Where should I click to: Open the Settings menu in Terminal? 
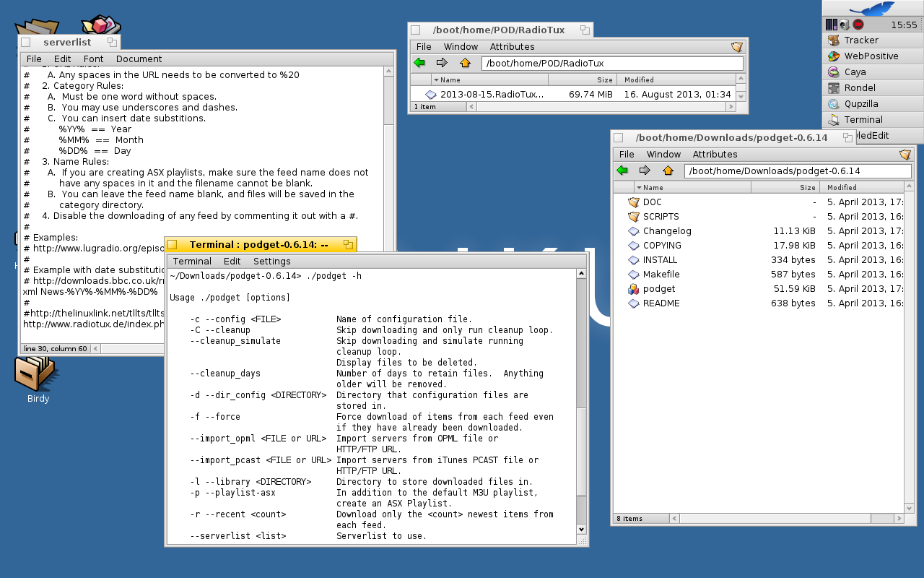271,262
